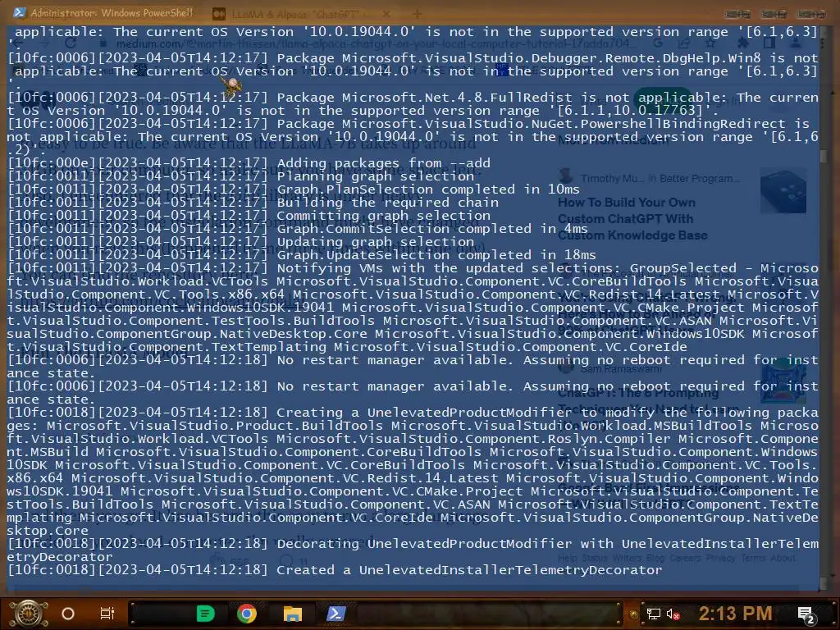Screen dimensions: 840x630
Task: Click the PowerShell vertical scrollbar thumb
Action: [824, 156]
